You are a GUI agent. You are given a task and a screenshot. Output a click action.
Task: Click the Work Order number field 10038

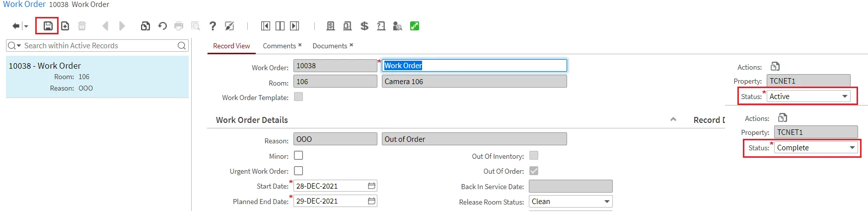pyautogui.click(x=335, y=66)
